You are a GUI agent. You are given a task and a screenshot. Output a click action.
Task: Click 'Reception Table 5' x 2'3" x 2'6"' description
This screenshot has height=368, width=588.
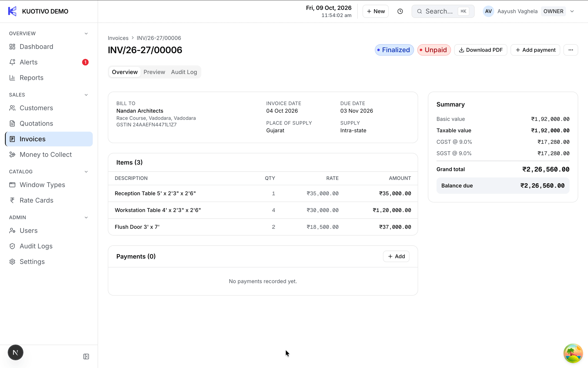click(x=155, y=193)
